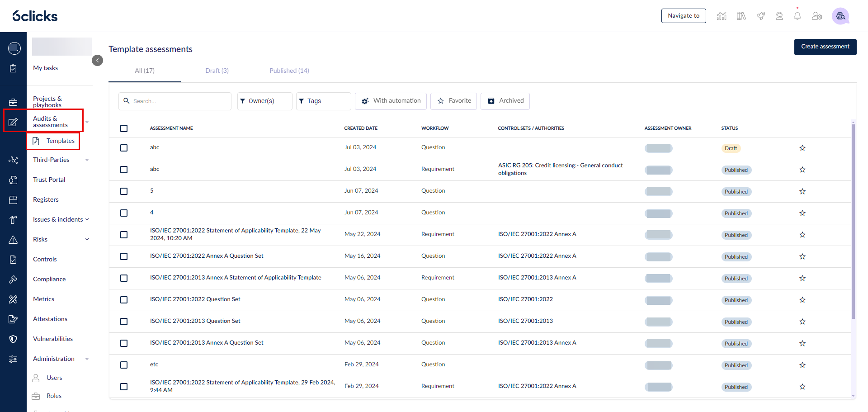The width and height of the screenshot is (868, 412).
Task: Click the Risks warning triangle icon
Action: (x=13, y=240)
